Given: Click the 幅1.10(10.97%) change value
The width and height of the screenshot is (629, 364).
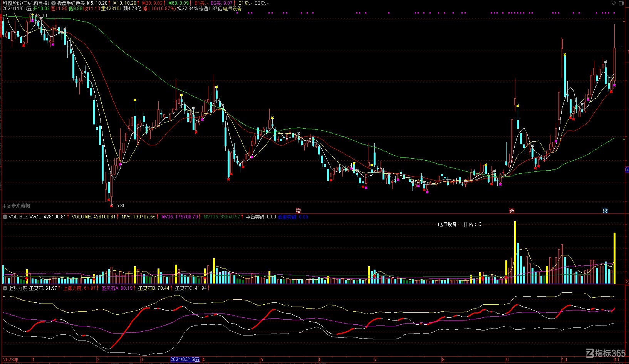Looking at the screenshot, I should pos(159,8).
